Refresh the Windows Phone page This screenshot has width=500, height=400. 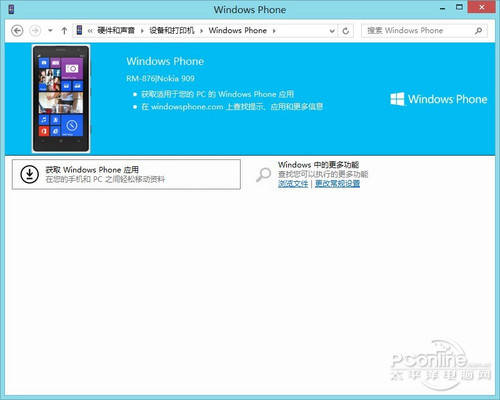click(x=346, y=31)
